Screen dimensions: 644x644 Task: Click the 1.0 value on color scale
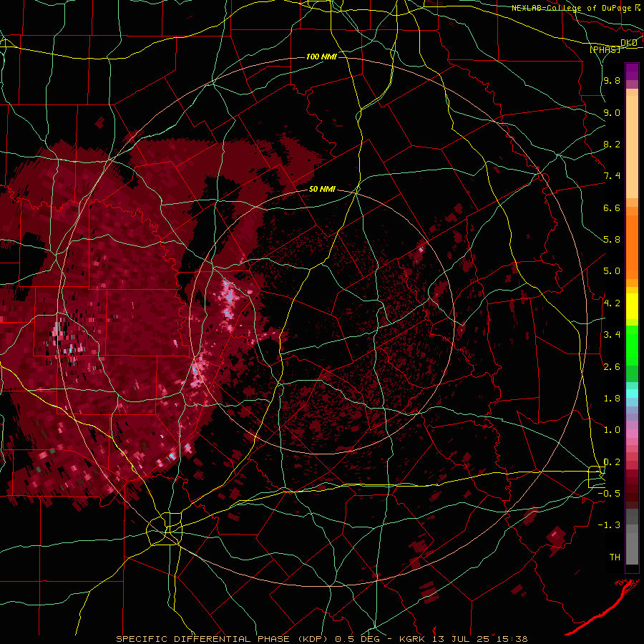tap(612, 430)
